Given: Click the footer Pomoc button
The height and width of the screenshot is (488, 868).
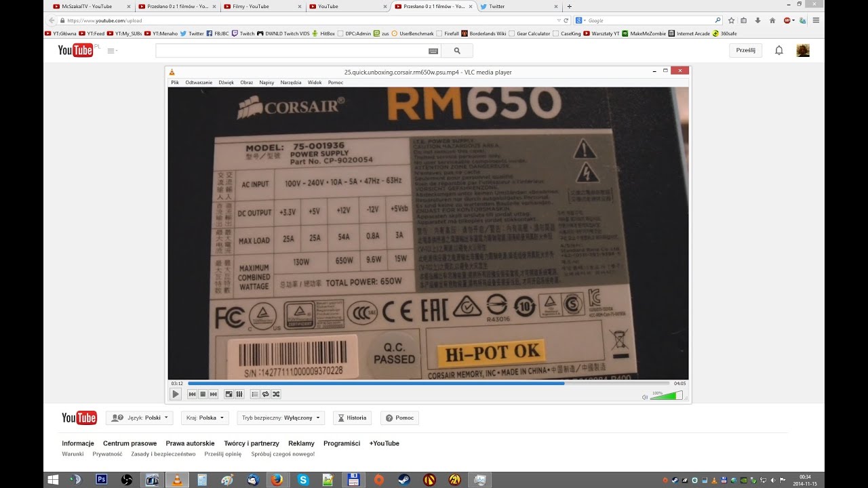Looking at the screenshot, I should (399, 418).
